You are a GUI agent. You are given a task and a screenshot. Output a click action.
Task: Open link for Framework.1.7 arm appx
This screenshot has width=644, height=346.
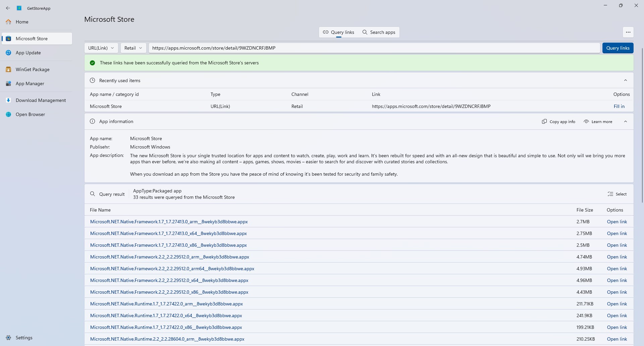coord(617,222)
